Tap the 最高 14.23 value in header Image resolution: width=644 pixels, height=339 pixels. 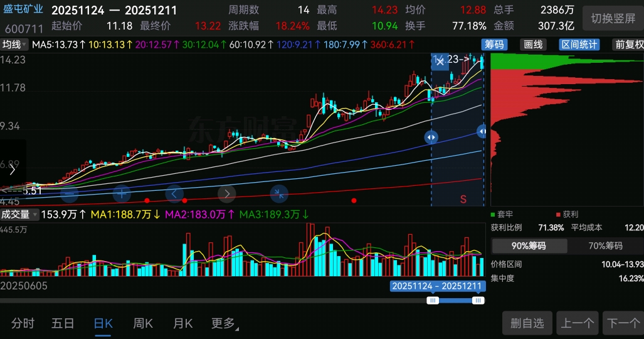click(x=385, y=10)
